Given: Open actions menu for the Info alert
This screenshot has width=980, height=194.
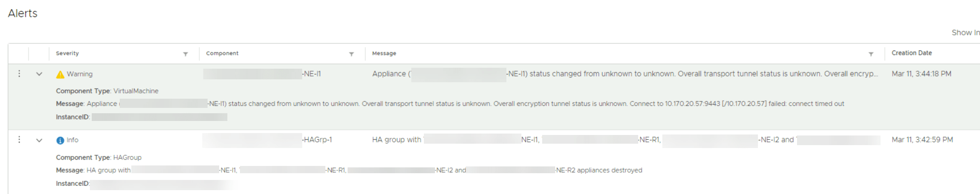Looking at the screenshot, I should tap(19, 139).
